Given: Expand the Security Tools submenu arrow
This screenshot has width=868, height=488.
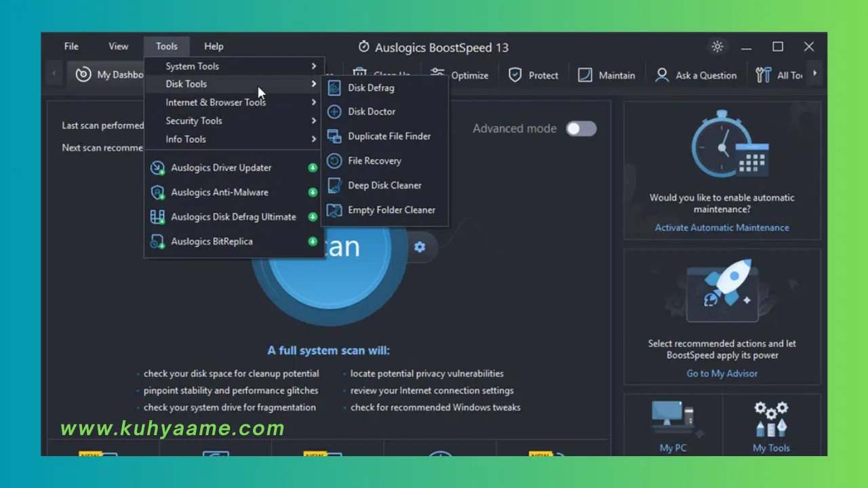Looking at the screenshot, I should point(314,121).
